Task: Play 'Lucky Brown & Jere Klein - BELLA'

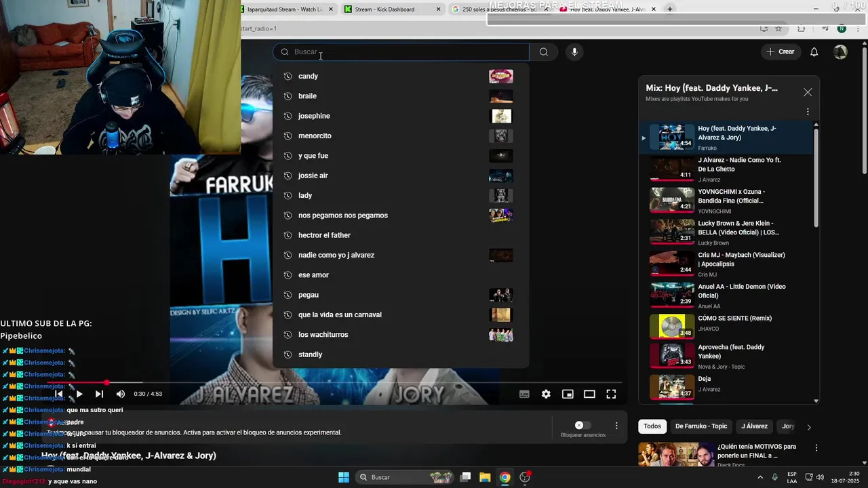Action: pyautogui.click(x=727, y=232)
